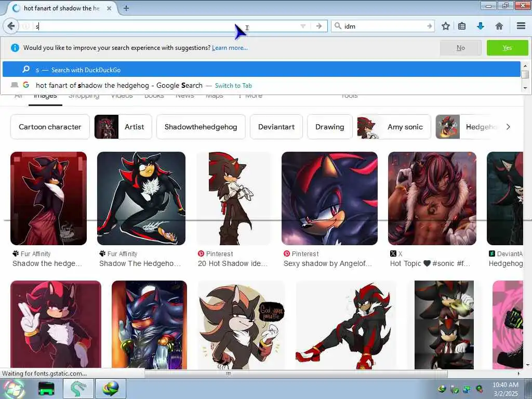Click the search go arrow after idm
The image size is (532, 399).
(429, 26)
